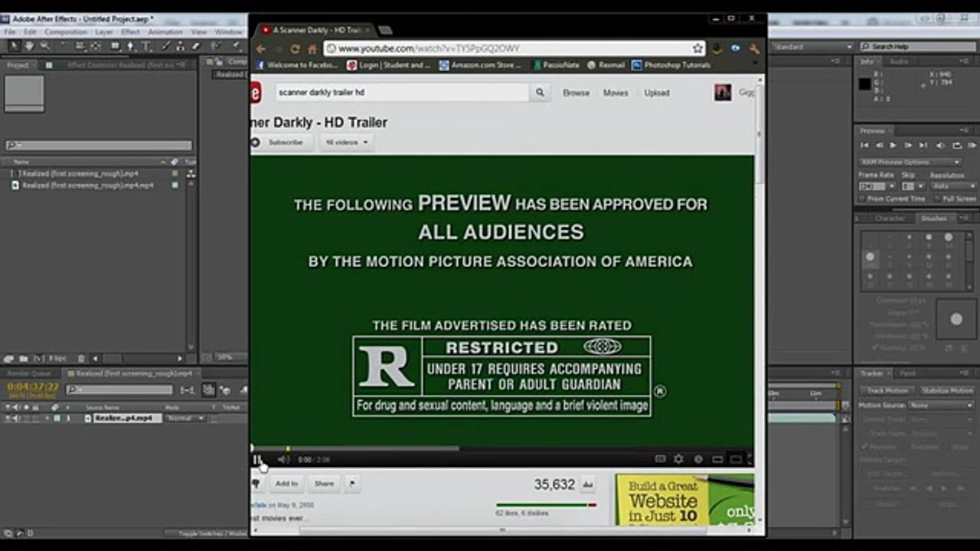Open the Animation menu
Viewport: 980px width, 551px height.
[x=165, y=32]
